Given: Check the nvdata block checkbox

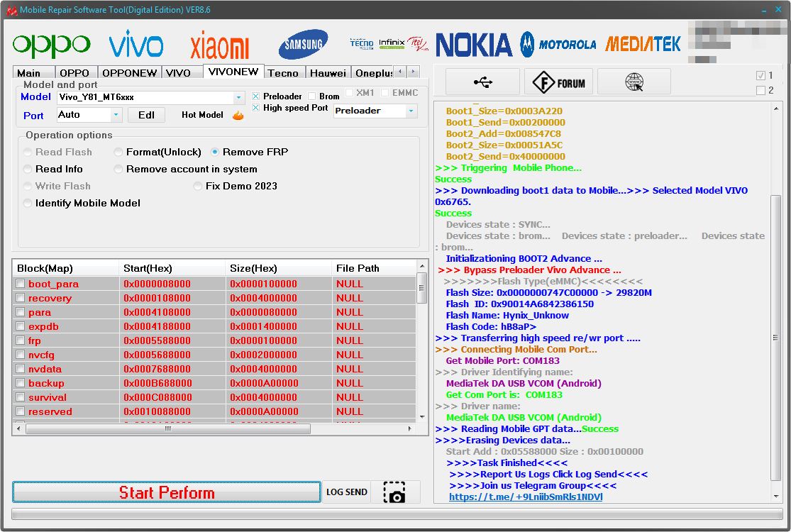Looking at the screenshot, I should pyautogui.click(x=20, y=369).
